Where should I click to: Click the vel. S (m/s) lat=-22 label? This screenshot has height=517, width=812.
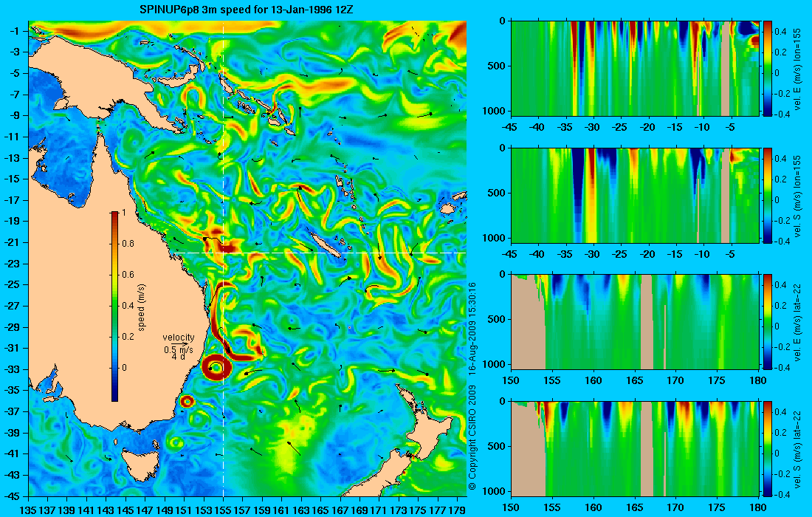coord(797,449)
